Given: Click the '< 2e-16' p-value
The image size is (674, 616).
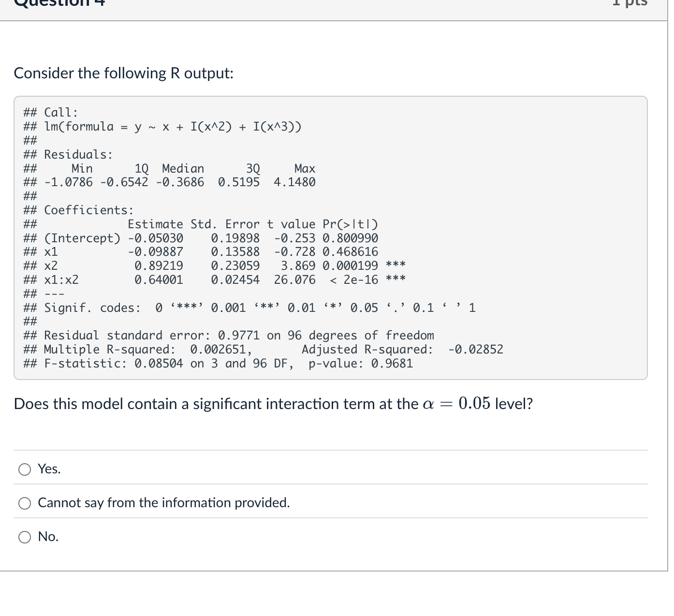Looking at the screenshot, I should 354,280.
